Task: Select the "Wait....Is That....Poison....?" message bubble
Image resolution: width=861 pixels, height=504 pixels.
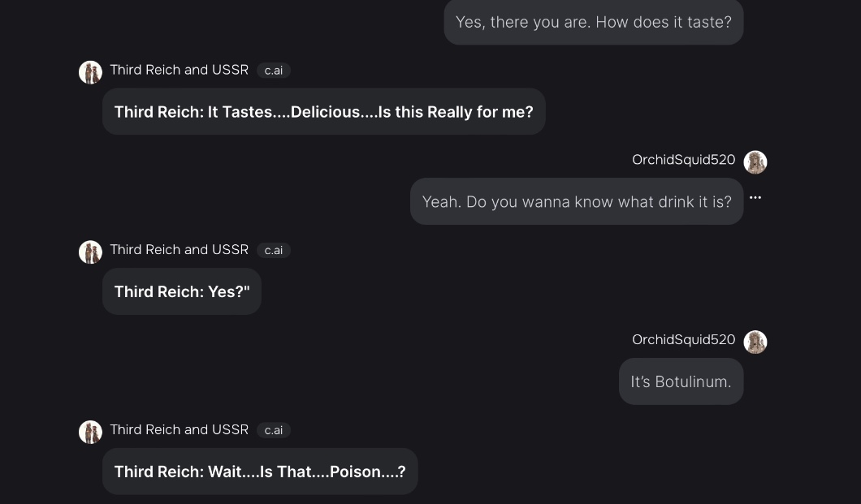Action: [x=260, y=472]
